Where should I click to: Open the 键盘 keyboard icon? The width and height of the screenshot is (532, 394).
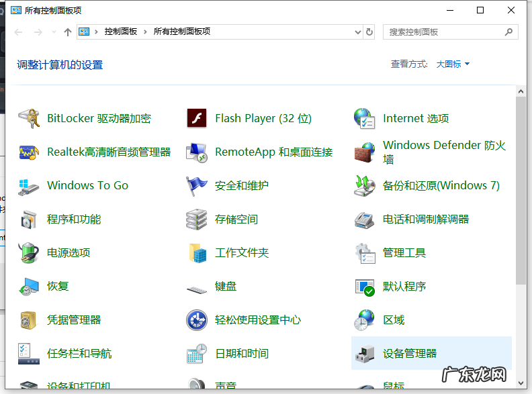[197, 289]
